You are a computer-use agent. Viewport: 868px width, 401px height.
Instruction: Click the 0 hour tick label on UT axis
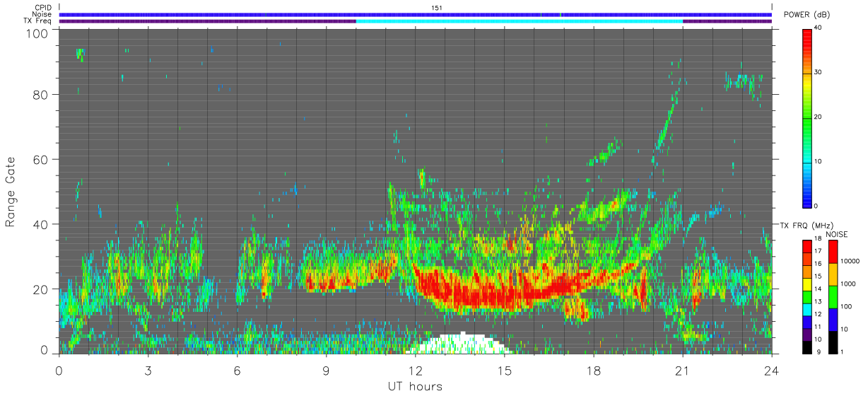[x=59, y=370]
